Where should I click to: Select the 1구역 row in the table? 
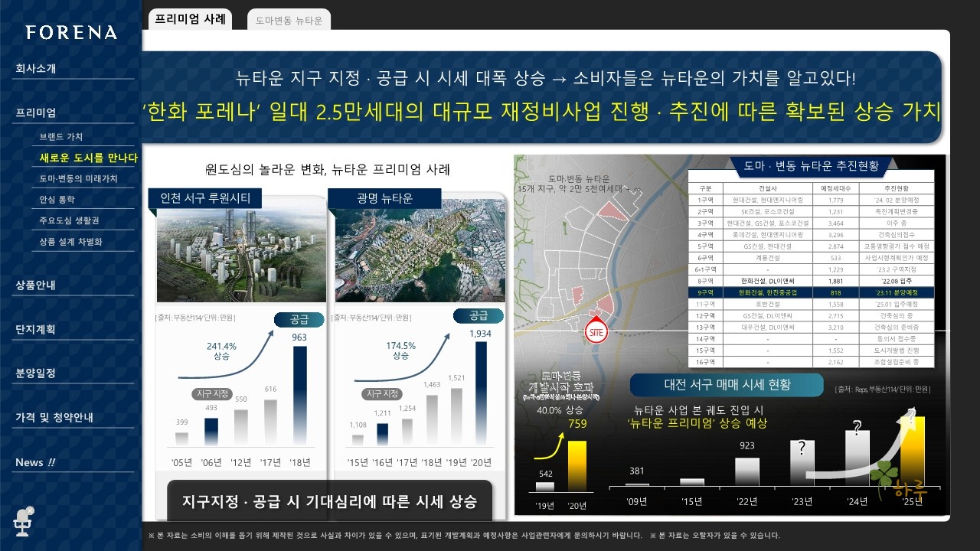812,200
